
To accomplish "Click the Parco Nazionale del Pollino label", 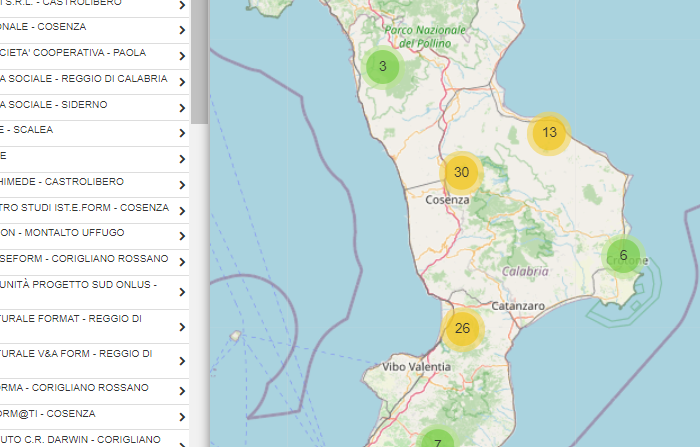I will 425,37.
